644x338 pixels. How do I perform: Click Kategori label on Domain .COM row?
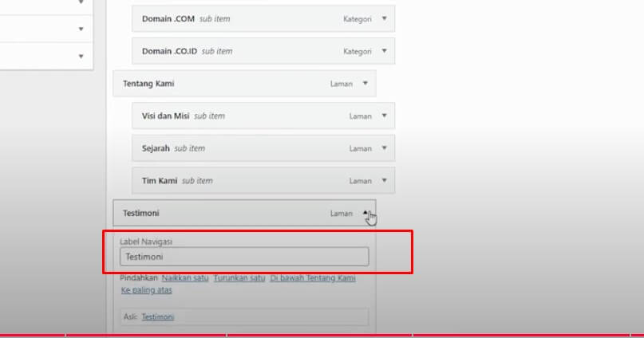(x=358, y=19)
